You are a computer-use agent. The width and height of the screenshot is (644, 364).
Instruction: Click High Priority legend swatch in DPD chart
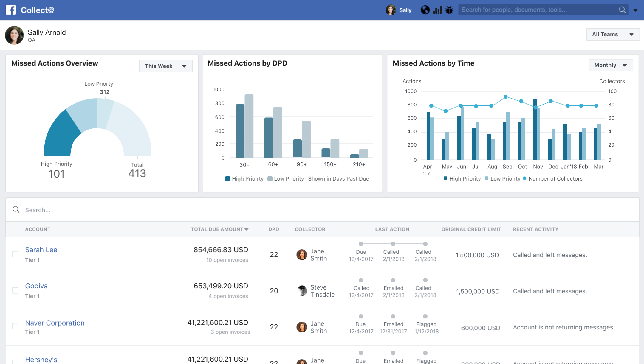227,179
